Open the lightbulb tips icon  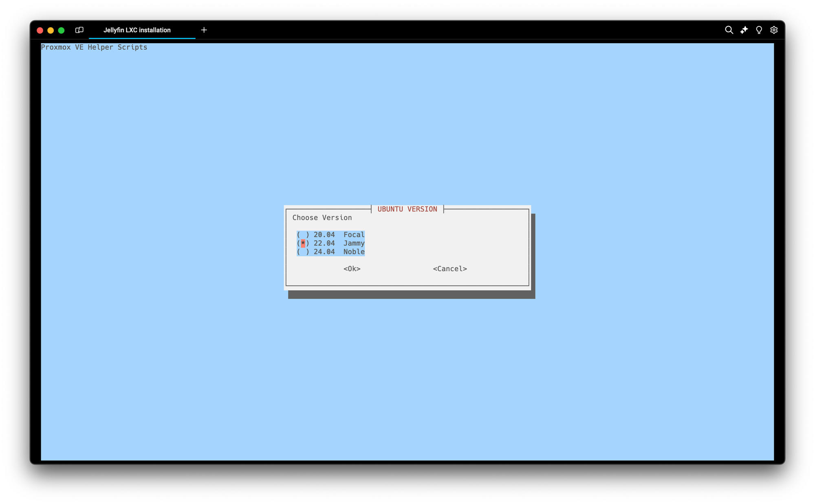(759, 30)
